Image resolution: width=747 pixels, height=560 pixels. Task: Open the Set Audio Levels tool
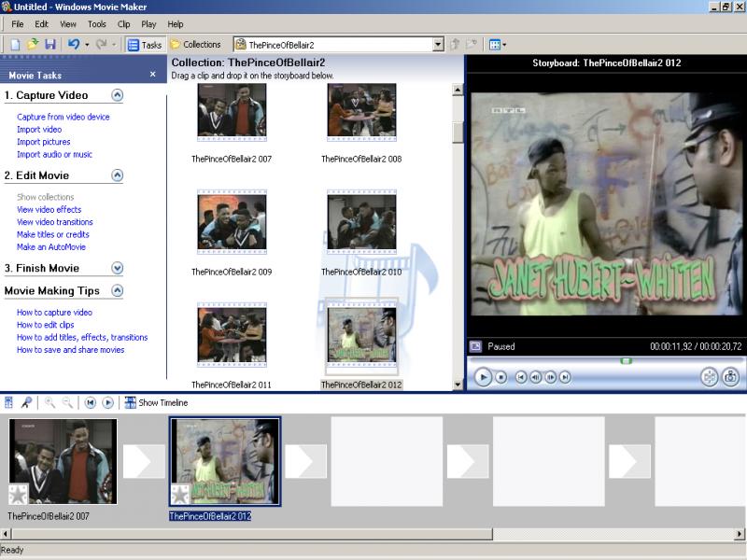[8, 403]
